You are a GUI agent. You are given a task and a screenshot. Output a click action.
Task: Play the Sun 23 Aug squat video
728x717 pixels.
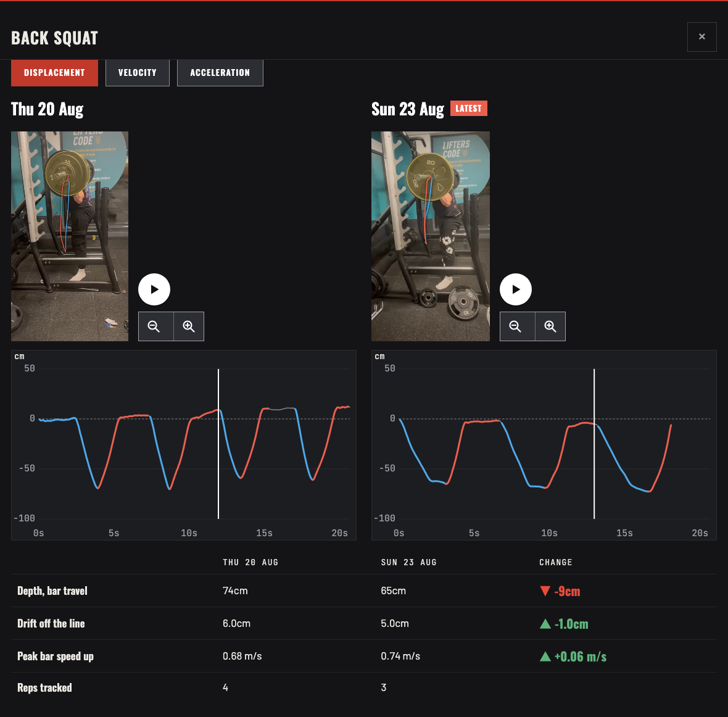(515, 289)
